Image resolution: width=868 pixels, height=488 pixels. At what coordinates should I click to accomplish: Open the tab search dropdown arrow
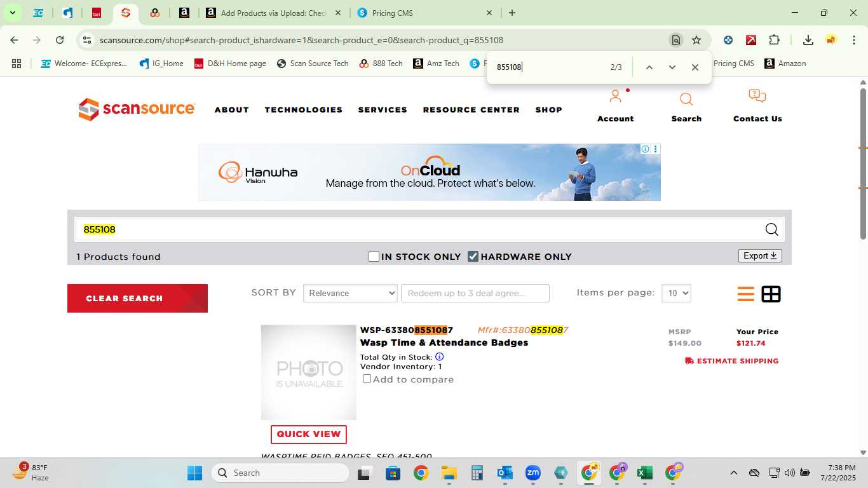pos(12,13)
